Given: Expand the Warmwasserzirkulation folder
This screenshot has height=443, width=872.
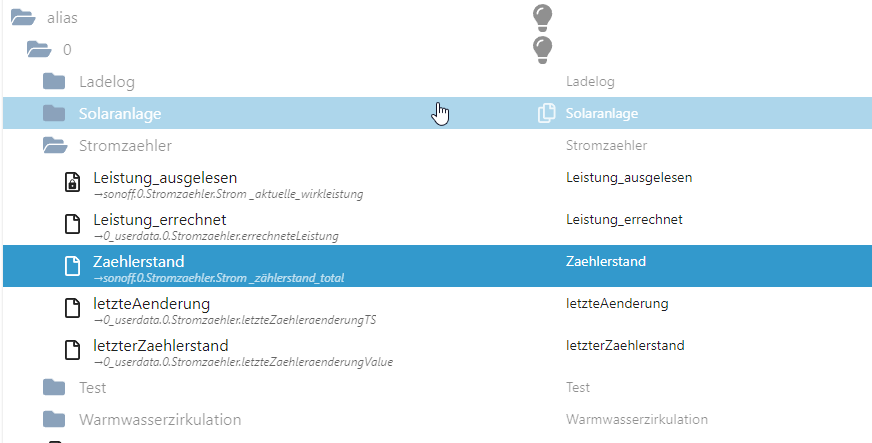Looking at the screenshot, I should (x=54, y=419).
